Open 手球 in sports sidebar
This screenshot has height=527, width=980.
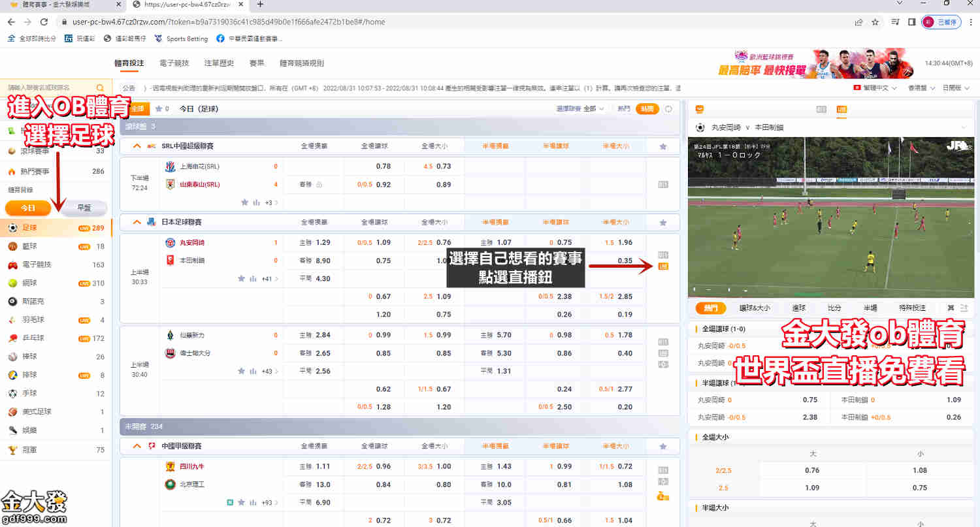(x=56, y=393)
